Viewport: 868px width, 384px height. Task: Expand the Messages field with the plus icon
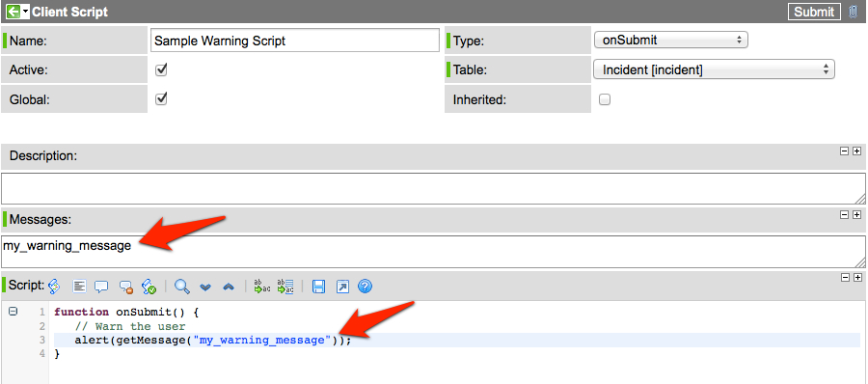point(856,214)
